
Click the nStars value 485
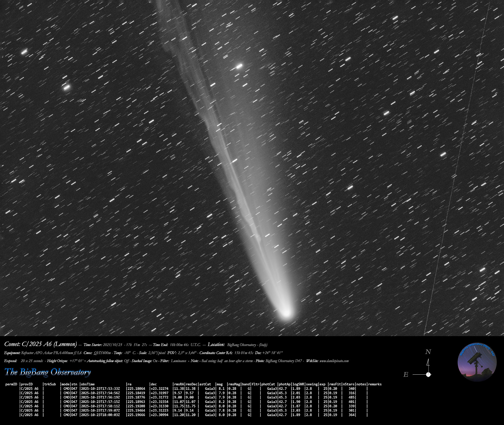tap(351, 397)
